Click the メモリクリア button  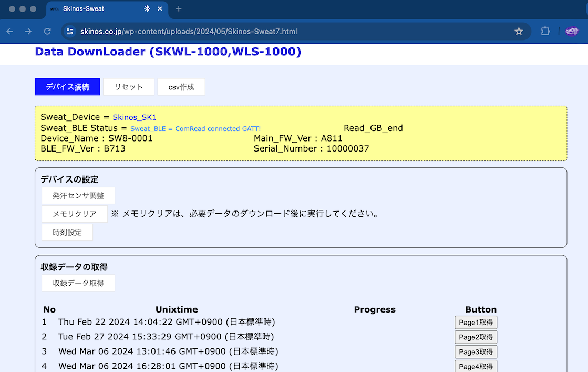click(74, 214)
